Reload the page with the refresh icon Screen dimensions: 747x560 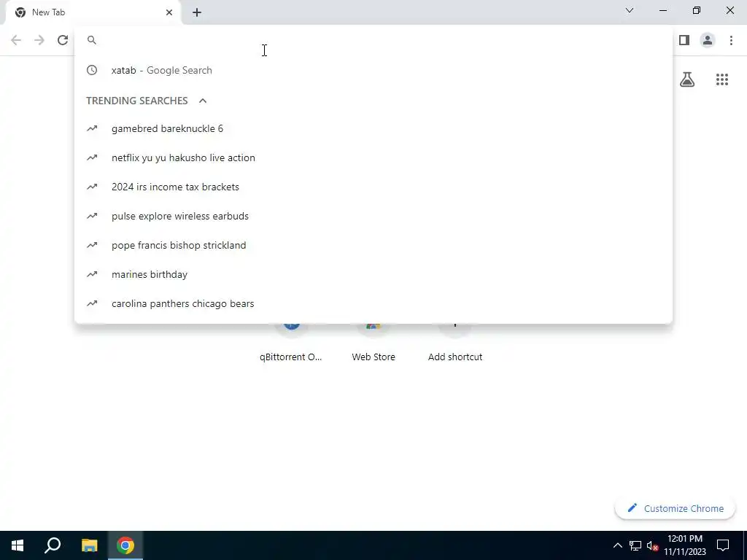tap(63, 40)
